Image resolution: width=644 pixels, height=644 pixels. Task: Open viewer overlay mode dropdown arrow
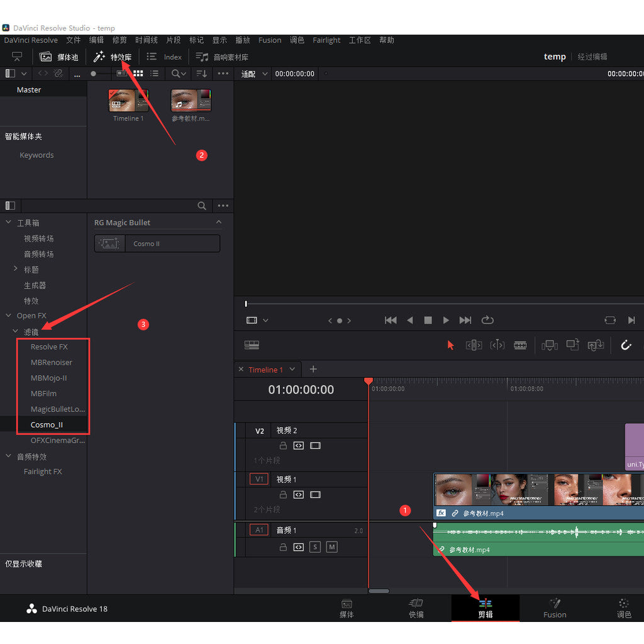click(266, 320)
